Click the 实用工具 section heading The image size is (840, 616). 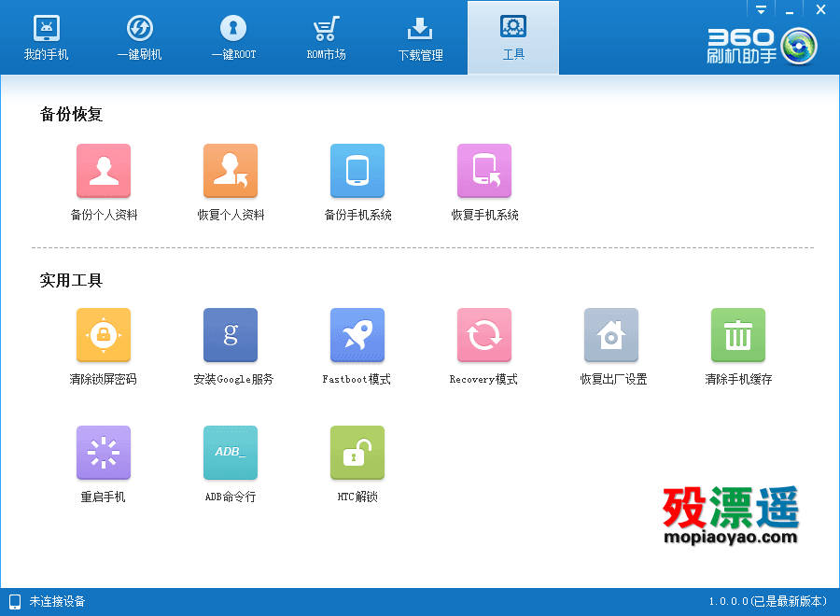(x=71, y=280)
